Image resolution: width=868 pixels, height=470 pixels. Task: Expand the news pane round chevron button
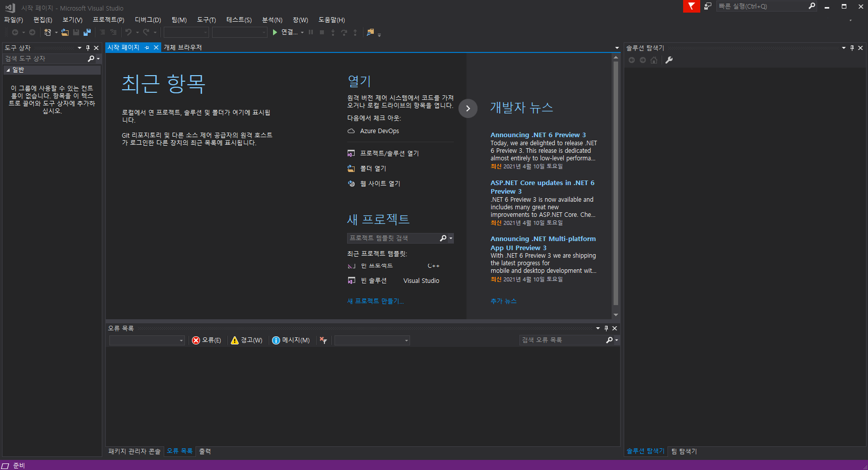coord(468,108)
